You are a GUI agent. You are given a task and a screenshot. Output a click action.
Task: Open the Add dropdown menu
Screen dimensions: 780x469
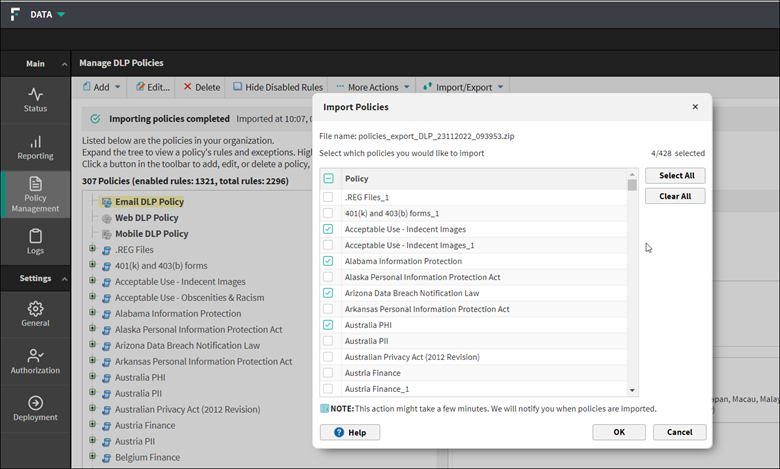(x=101, y=87)
